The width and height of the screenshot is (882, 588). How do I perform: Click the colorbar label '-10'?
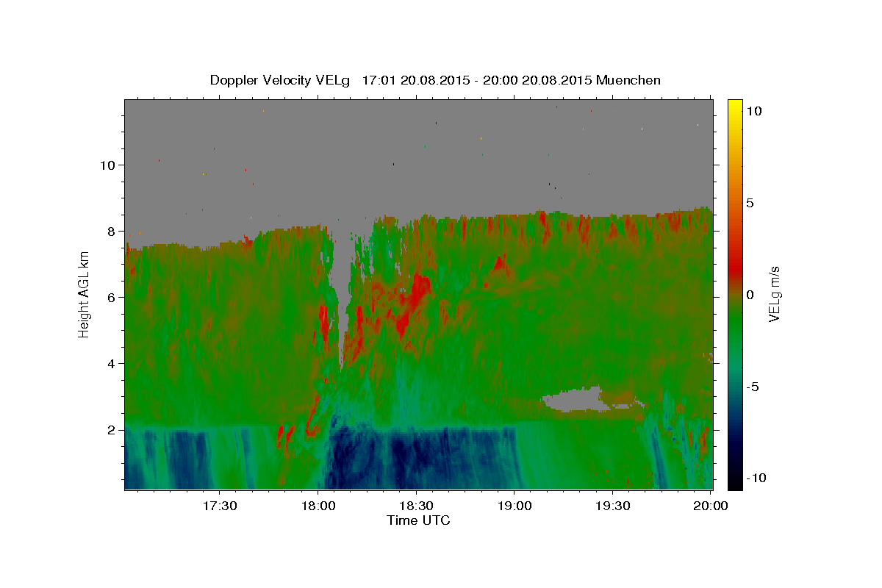(x=756, y=478)
